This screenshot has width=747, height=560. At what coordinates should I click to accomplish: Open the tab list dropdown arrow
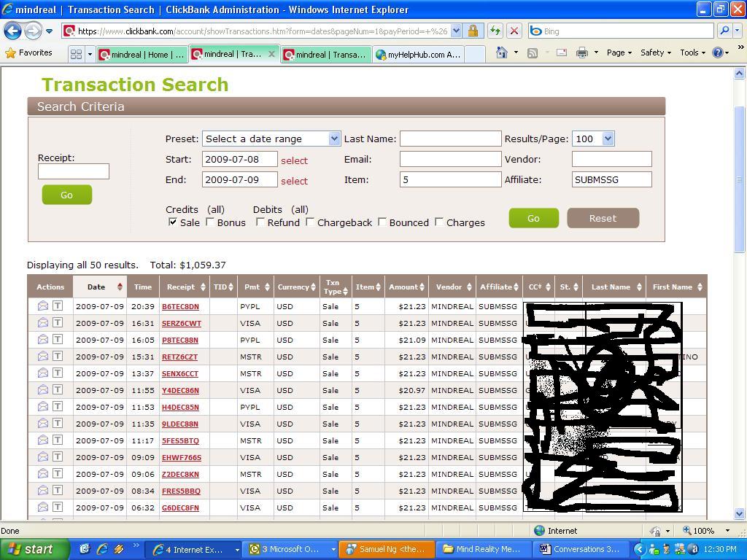pyautogui.click(x=90, y=54)
